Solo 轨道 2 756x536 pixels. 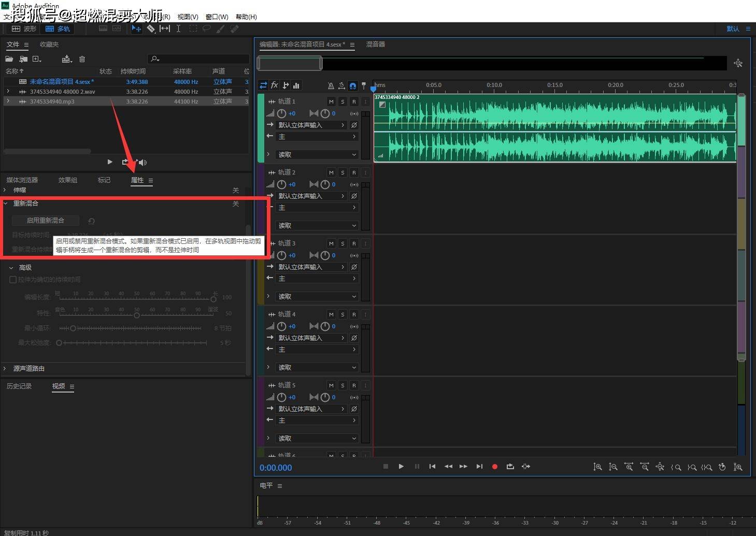pos(343,172)
